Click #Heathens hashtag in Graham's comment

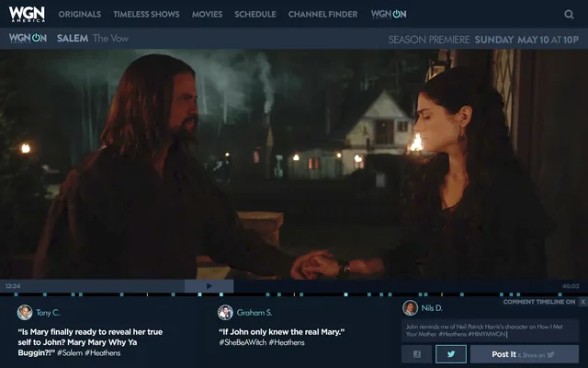287,342
